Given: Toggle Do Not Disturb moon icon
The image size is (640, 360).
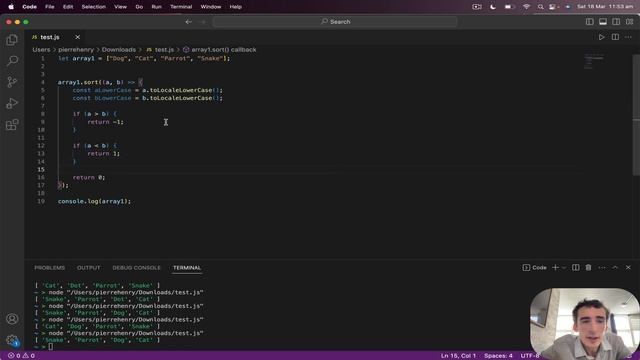Looking at the screenshot, I should point(493,7).
